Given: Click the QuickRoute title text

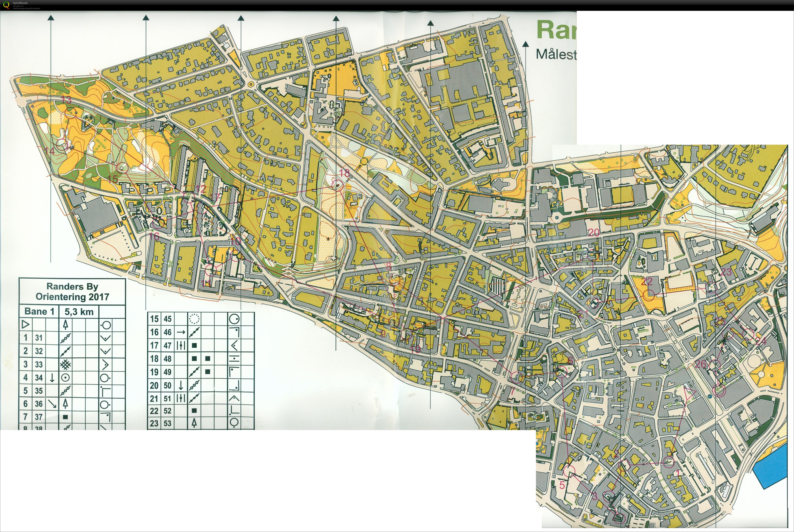Looking at the screenshot, I should click(x=20, y=3).
